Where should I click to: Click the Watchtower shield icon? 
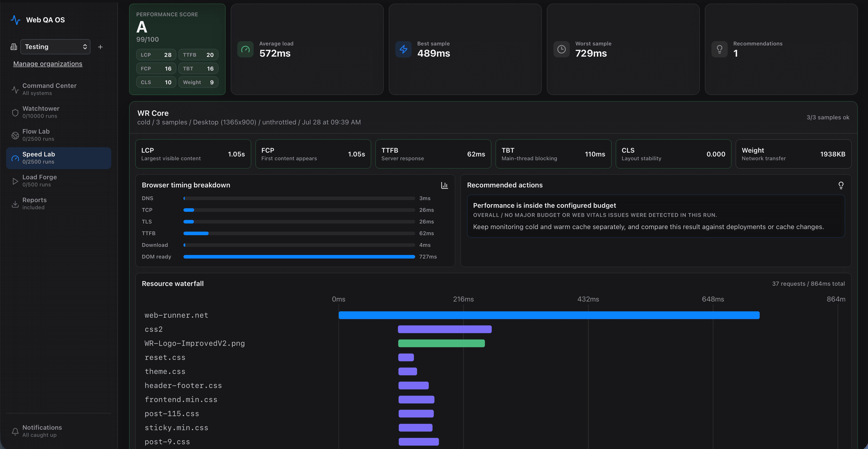tap(15, 113)
